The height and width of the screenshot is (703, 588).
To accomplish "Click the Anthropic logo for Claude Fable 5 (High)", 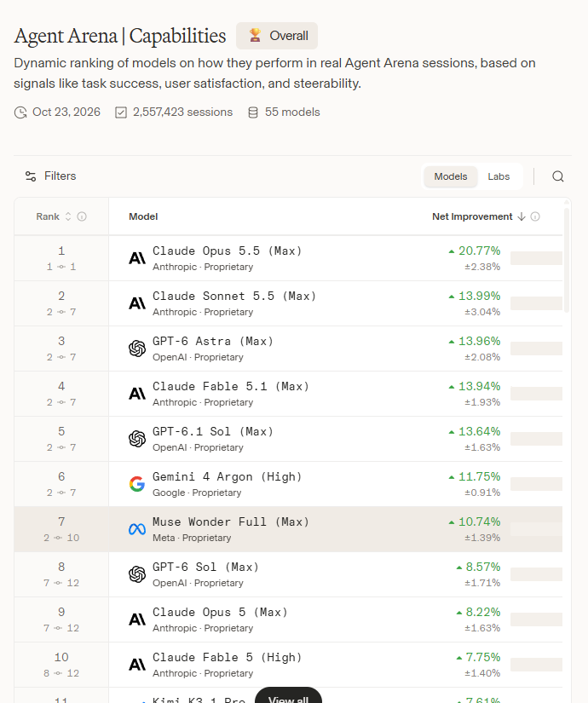I will pos(137,665).
